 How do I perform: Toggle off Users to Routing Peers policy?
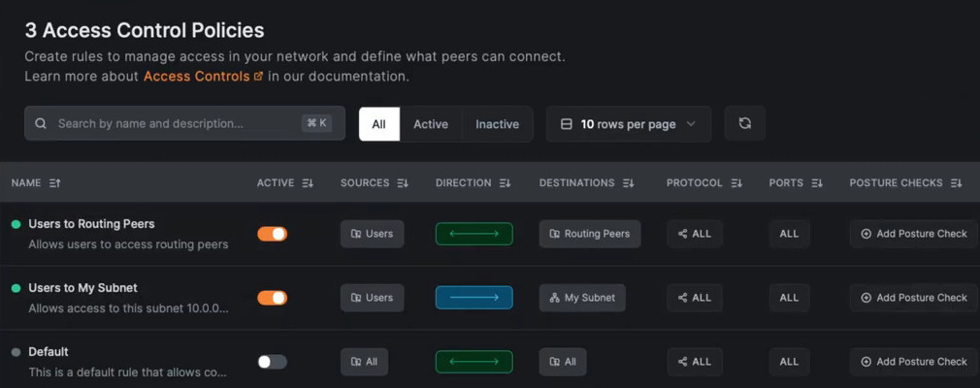[x=273, y=234]
